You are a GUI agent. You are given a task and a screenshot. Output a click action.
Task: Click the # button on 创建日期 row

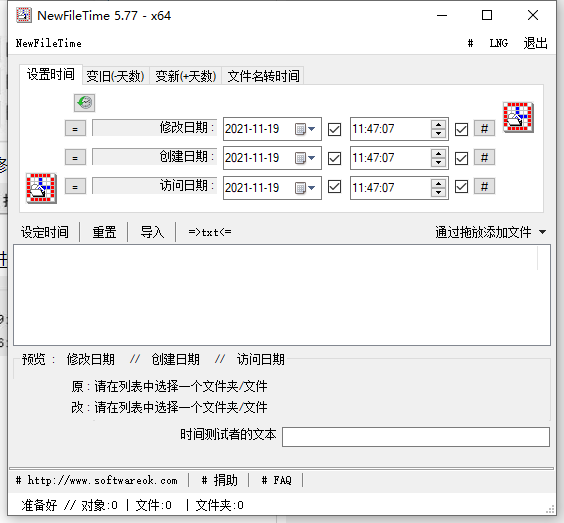pos(484,157)
